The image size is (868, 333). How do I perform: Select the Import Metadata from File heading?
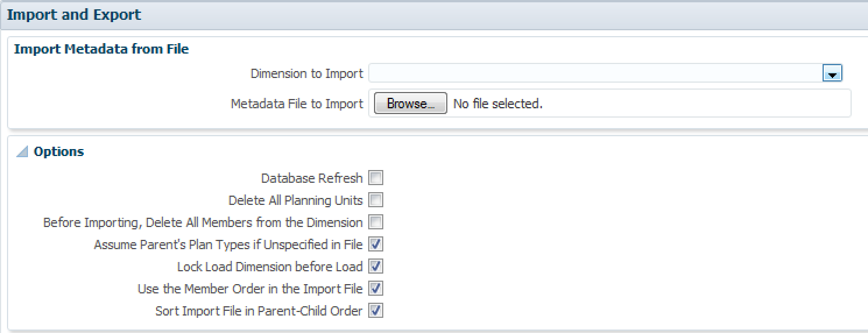(x=101, y=49)
